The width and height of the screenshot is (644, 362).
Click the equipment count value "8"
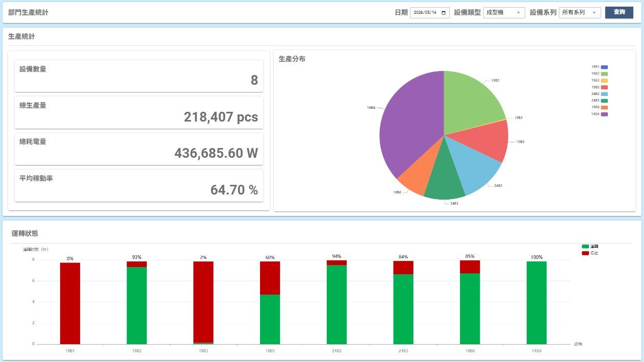pos(254,80)
